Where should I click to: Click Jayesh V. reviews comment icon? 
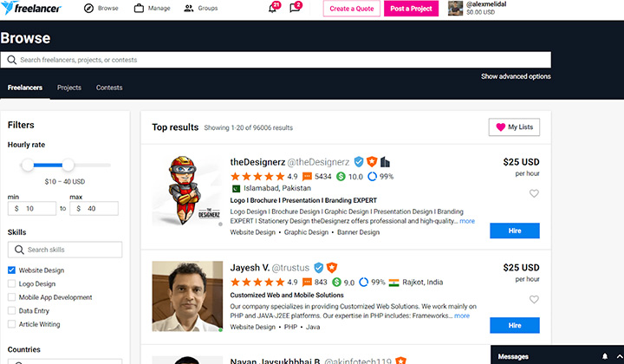(x=307, y=282)
